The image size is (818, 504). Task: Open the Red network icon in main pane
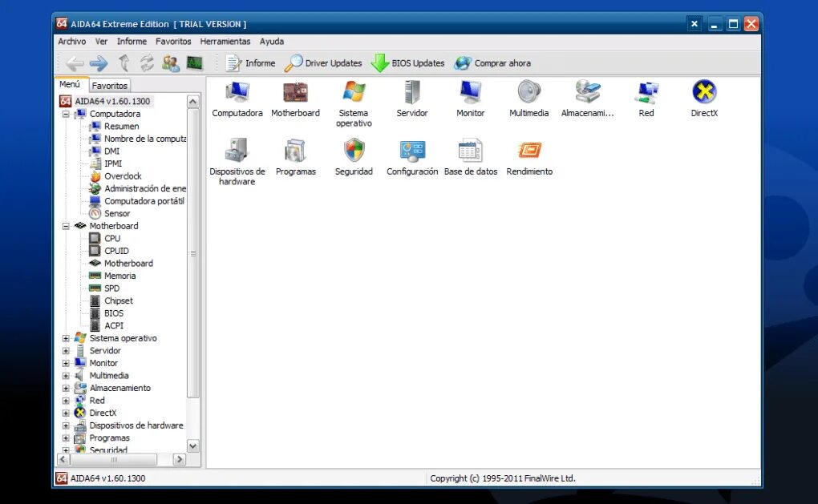click(x=646, y=93)
